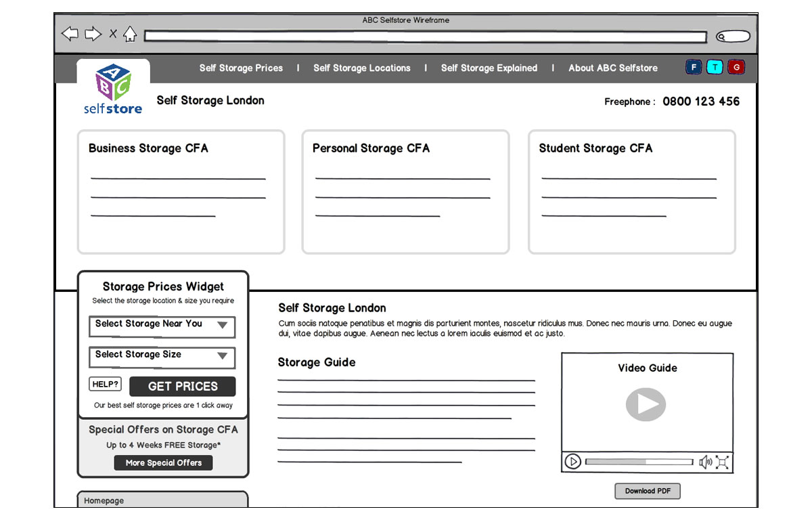Click the HELP? button in prices widget
The height and width of the screenshot is (520, 812).
click(x=106, y=385)
